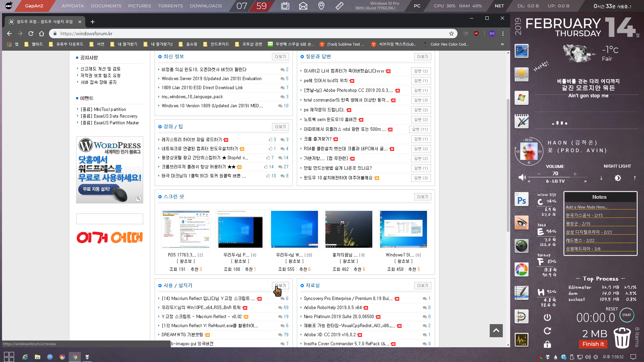Click Add a New Note Here field
Image resolution: width=644 pixels, height=362 pixels.
pyautogui.click(x=600, y=207)
